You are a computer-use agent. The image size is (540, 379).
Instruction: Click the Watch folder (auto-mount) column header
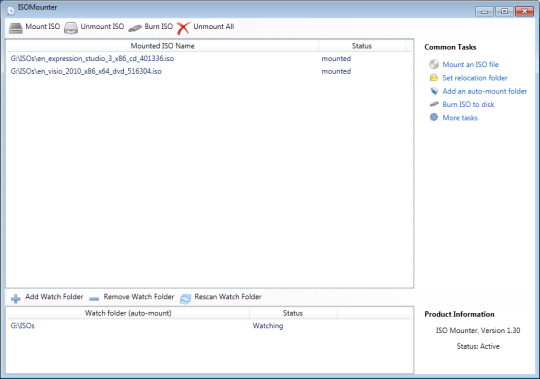pyautogui.click(x=128, y=313)
